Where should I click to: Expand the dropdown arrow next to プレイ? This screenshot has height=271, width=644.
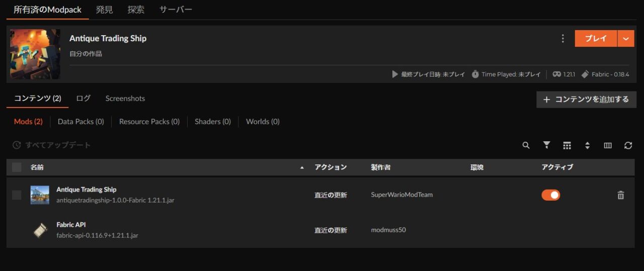(x=626, y=38)
